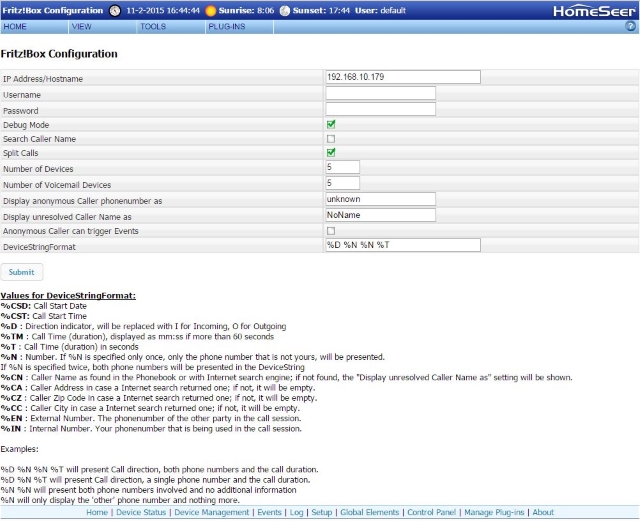The width and height of the screenshot is (640, 521).
Task: Click the '%CN' Caller Name description
Action: (287, 377)
